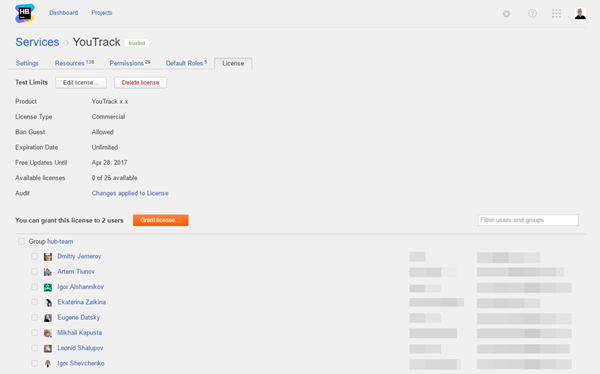Click the Edit license button

81,82
